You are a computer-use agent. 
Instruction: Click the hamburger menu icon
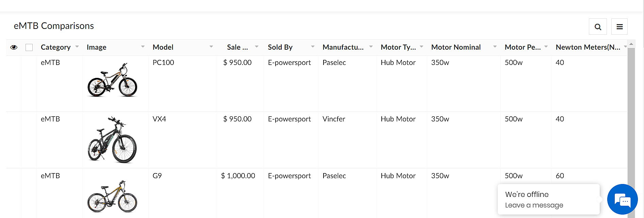619,26
